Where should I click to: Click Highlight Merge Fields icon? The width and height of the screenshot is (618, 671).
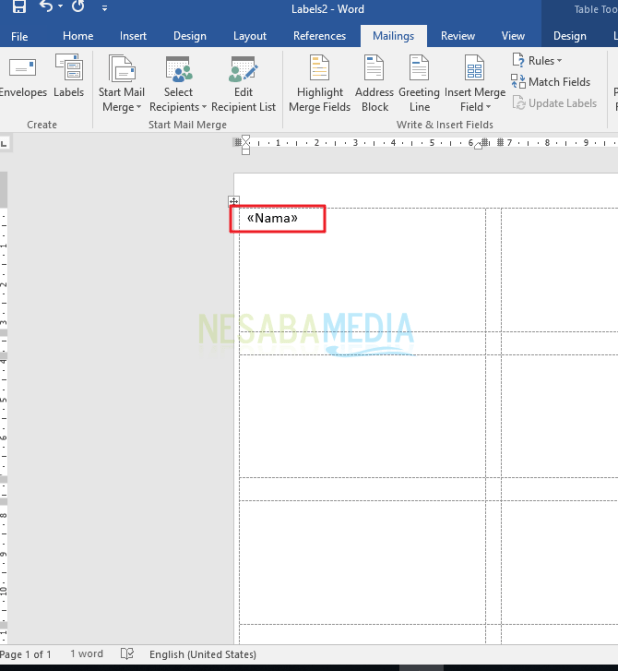320,84
